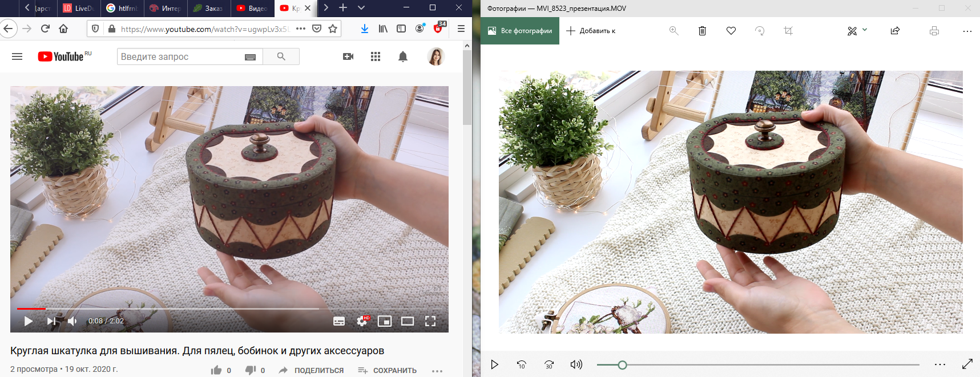
Task: Open YouTube apps grid icon
Action: (x=375, y=56)
